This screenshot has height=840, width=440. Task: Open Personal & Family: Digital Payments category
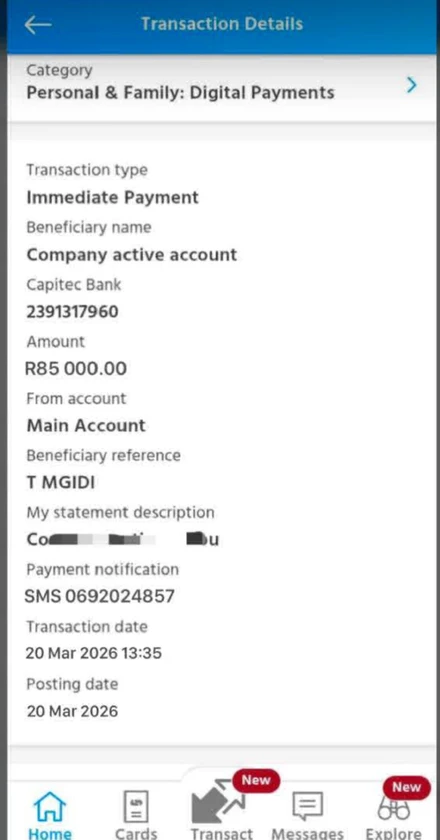pos(181,93)
